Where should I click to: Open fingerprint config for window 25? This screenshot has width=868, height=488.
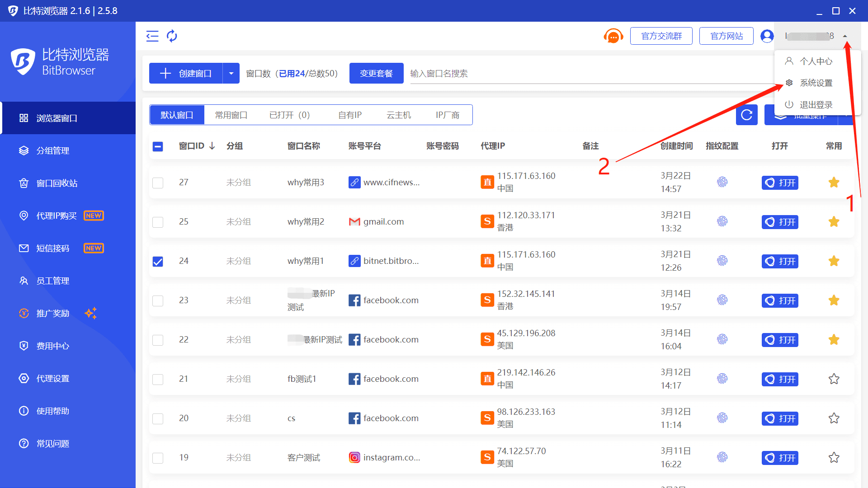(722, 222)
